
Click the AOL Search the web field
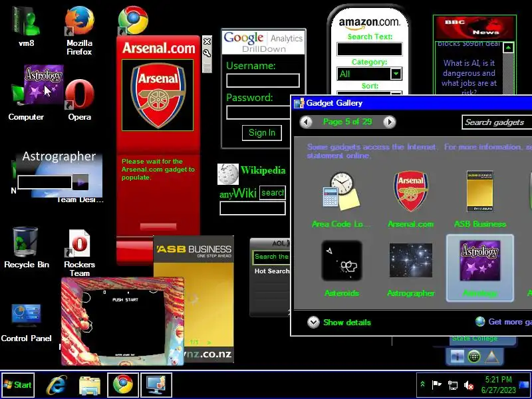[271, 257]
